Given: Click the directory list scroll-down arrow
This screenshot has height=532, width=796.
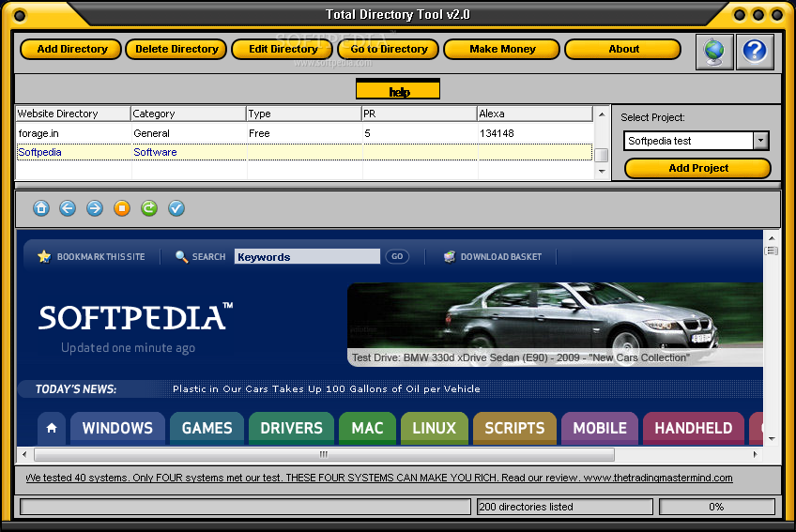Looking at the screenshot, I should click(x=602, y=172).
